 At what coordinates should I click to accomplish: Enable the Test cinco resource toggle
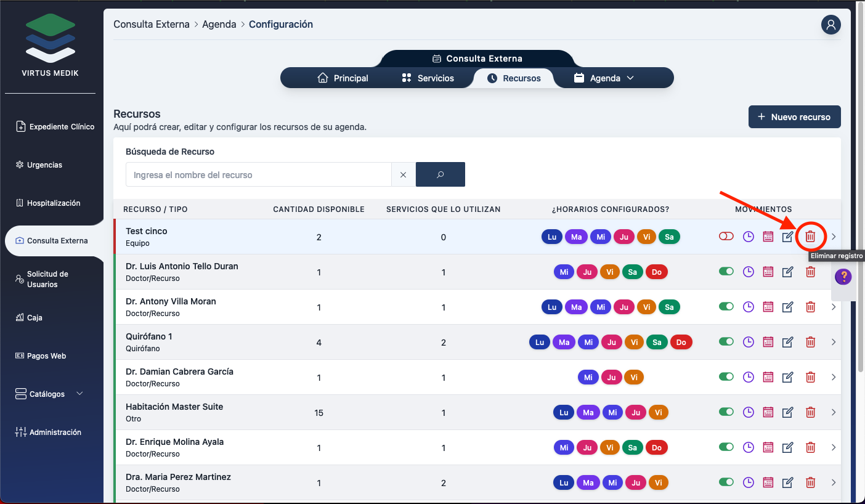(x=726, y=237)
